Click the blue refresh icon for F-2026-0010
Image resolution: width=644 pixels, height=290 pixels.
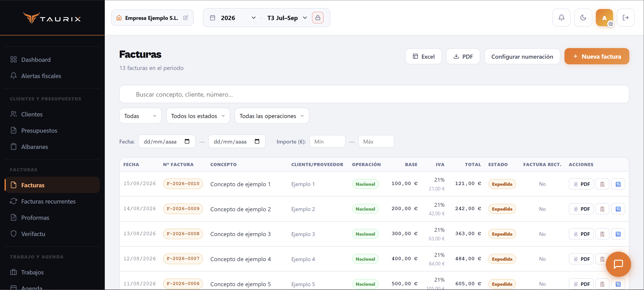(x=618, y=184)
